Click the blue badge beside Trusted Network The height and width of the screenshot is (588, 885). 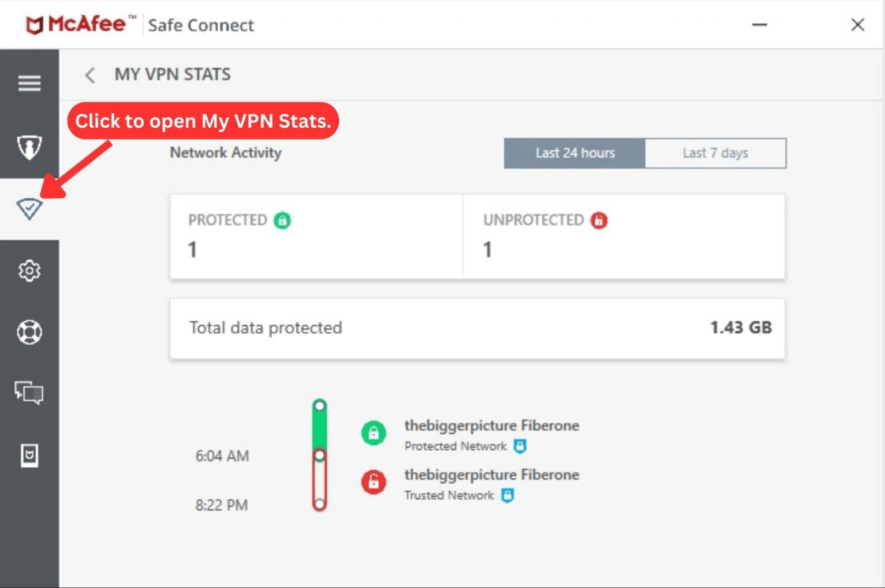(x=507, y=495)
